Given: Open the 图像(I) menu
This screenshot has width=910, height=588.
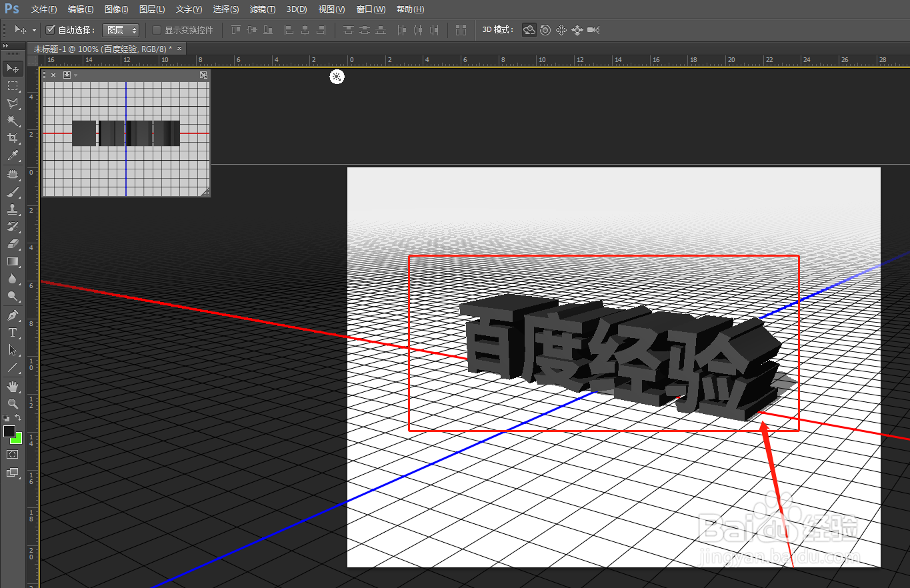Looking at the screenshot, I should pyautogui.click(x=117, y=9).
